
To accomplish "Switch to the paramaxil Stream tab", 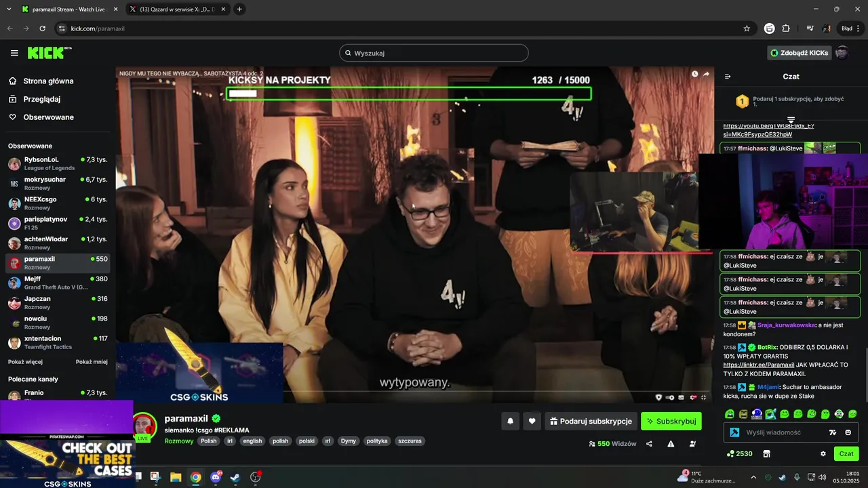I will point(70,9).
